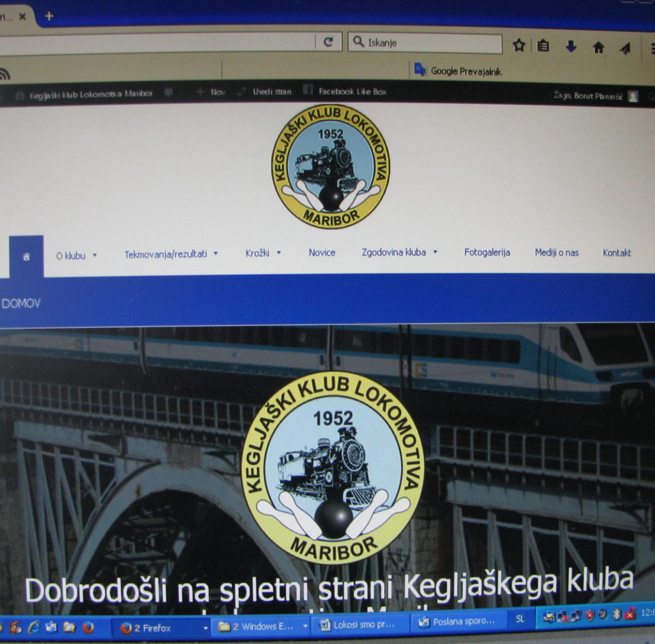Go to the Firefox home page icon
Viewport: 655px width, 644px height.
(599, 48)
